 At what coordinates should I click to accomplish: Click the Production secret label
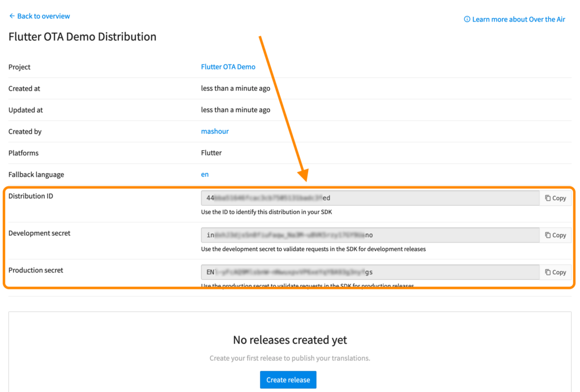(x=36, y=270)
